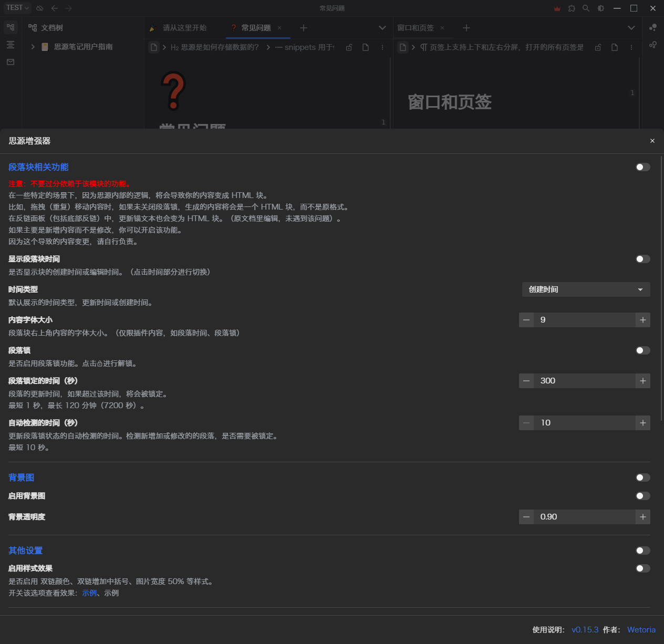
Task: Toggle the 段落块相关功能 switch
Action: tap(643, 167)
